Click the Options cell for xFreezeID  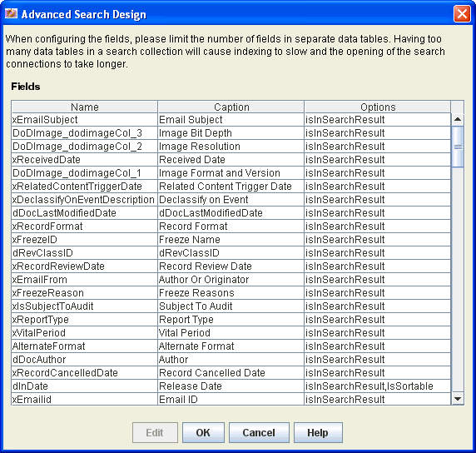(x=378, y=240)
